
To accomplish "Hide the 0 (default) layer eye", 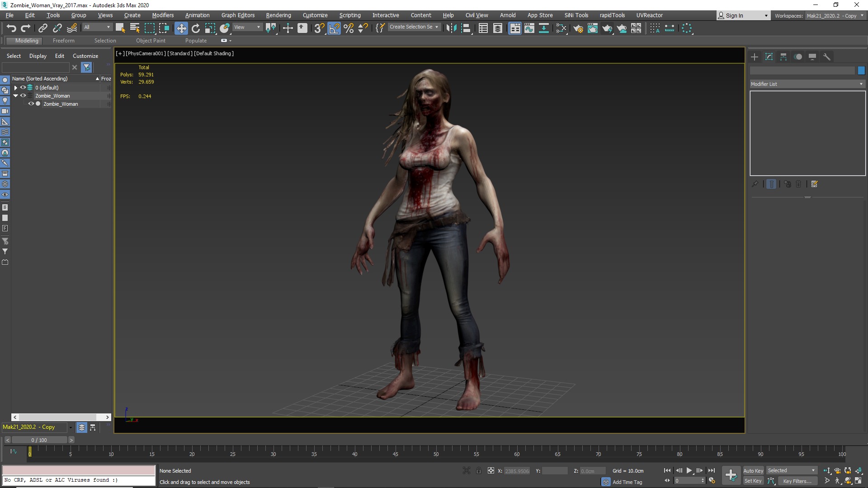I will 23,88.
